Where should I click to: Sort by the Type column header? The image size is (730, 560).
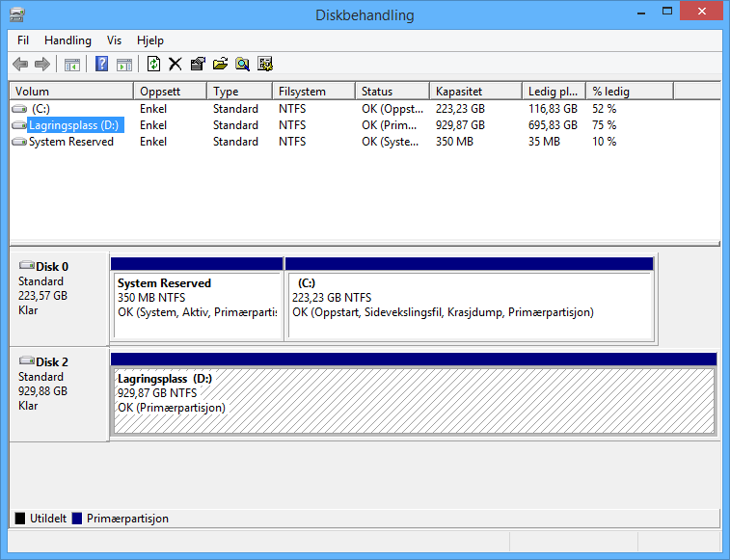(240, 92)
